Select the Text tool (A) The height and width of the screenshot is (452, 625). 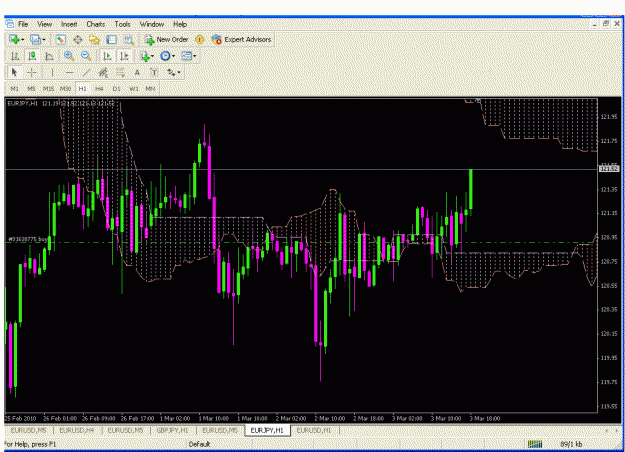(x=137, y=73)
